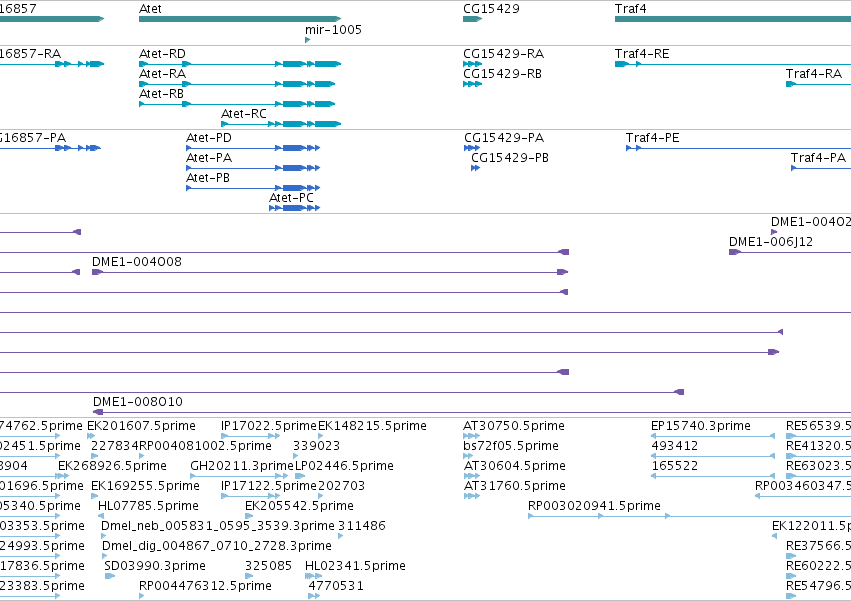Select EST EK205542.5prime
Screen dimensions: 851x601
coord(249,516)
